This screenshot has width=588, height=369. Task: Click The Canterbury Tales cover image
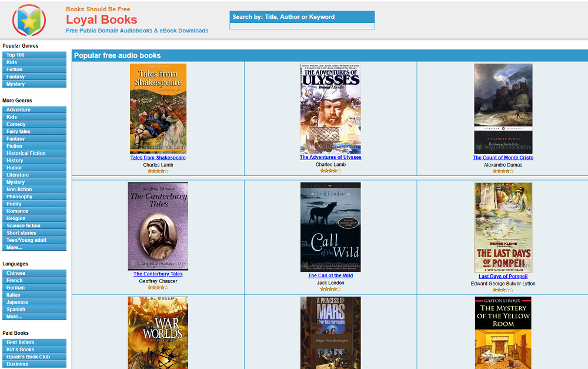click(x=158, y=227)
